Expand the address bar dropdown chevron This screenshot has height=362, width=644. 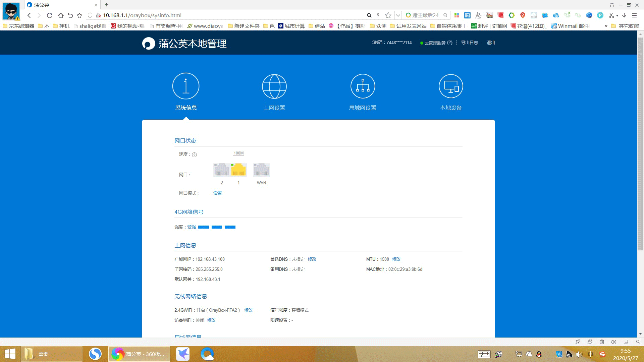[x=398, y=15]
